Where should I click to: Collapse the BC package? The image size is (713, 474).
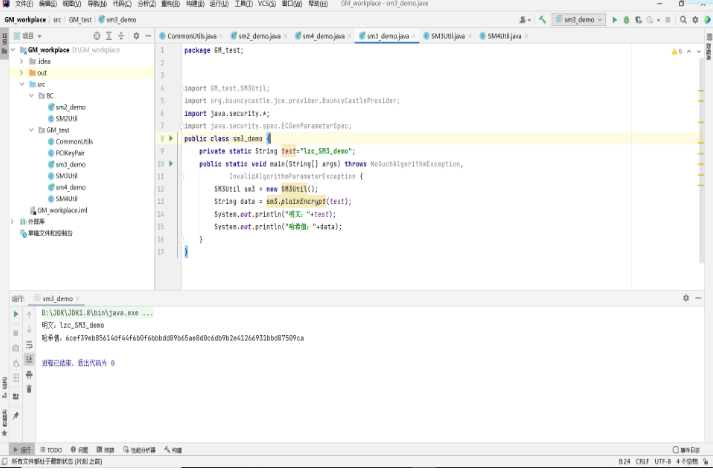click(31, 96)
